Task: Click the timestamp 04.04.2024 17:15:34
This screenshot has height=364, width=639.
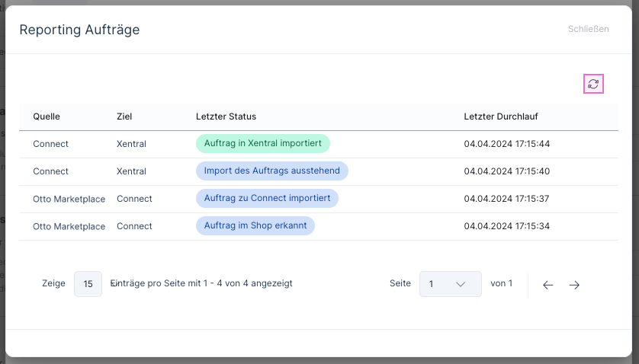Action: [506, 226]
